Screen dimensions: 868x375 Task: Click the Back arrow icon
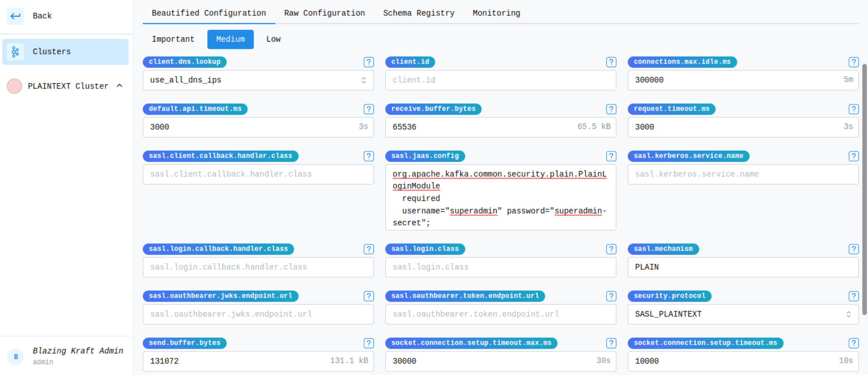coord(15,16)
